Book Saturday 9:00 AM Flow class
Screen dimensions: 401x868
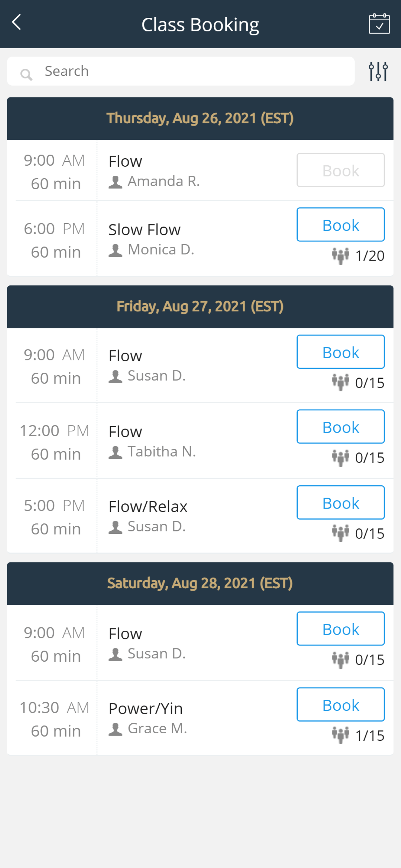click(x=340, y=628)
